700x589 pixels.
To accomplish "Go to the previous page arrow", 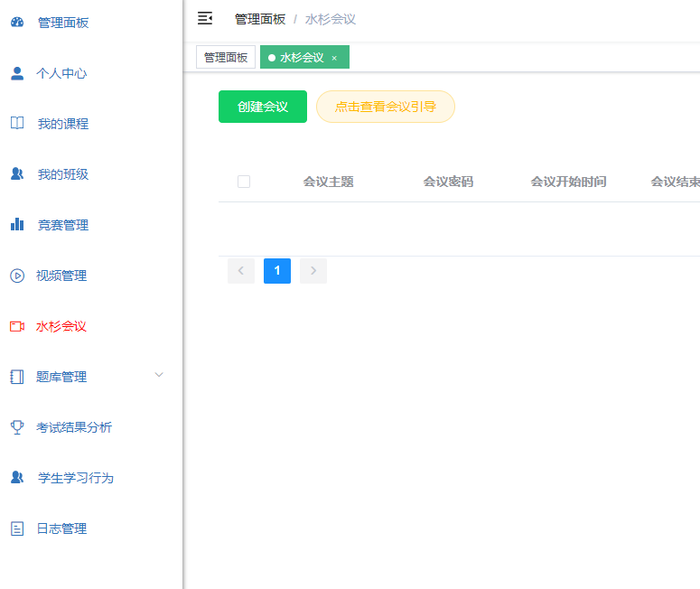I will pyautogui.click(x=241, y=271).
